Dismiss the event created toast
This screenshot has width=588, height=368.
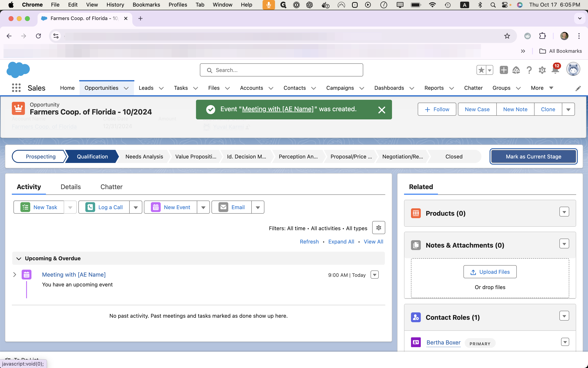point(382,110)
